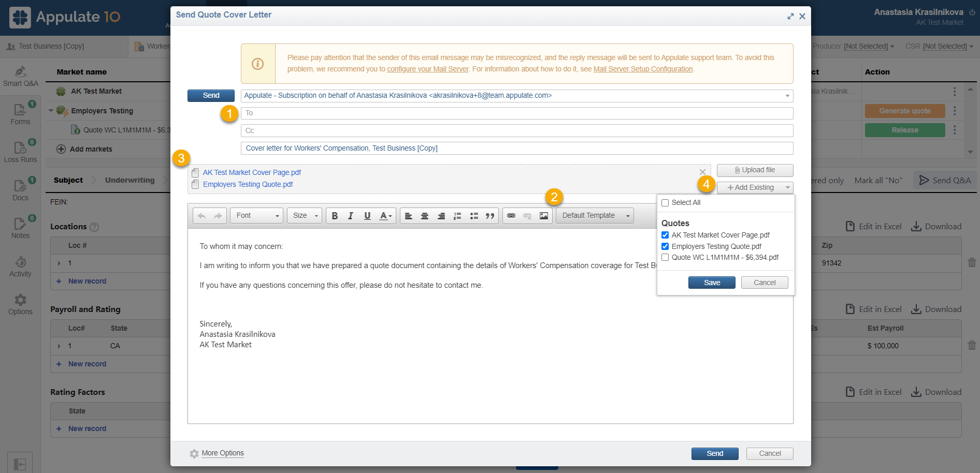This screenshot has height=473, width=980.
Task: Remove hyperlink from text
Action: [527, 216]
